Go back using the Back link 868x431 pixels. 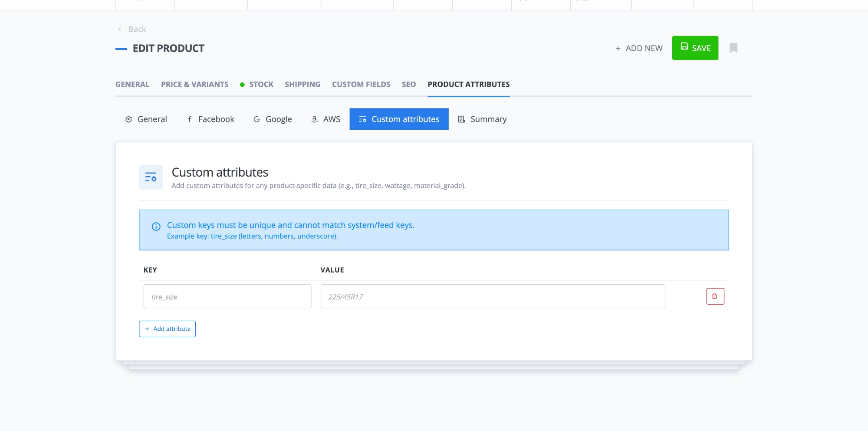pyautogui.click(x=132, y=29)
